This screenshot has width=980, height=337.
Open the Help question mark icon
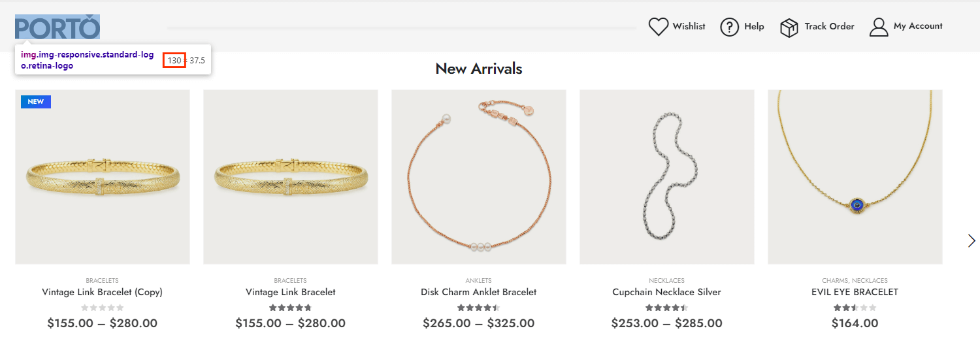coord(729,27)
